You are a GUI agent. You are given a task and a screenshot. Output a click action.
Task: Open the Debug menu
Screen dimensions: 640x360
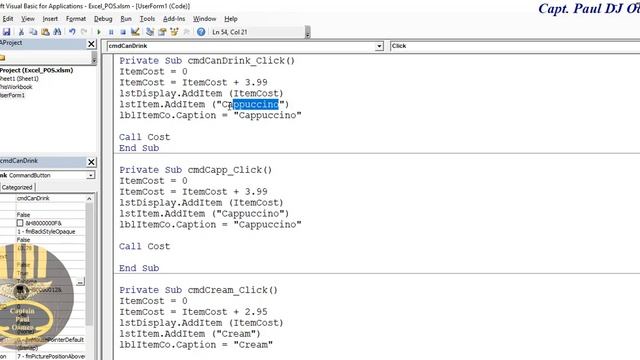(103, 19)
